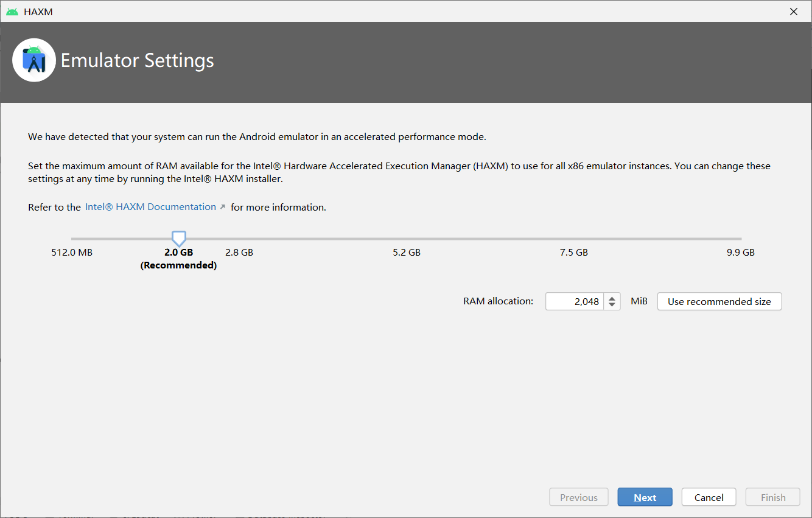Click the MiB unit label
This screenshot has width=812, height=518.
pyautogui.click(x=639, y=301)
